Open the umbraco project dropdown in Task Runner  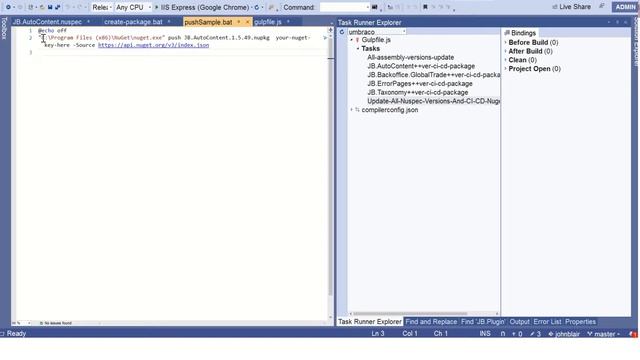[x=376, y=32]
